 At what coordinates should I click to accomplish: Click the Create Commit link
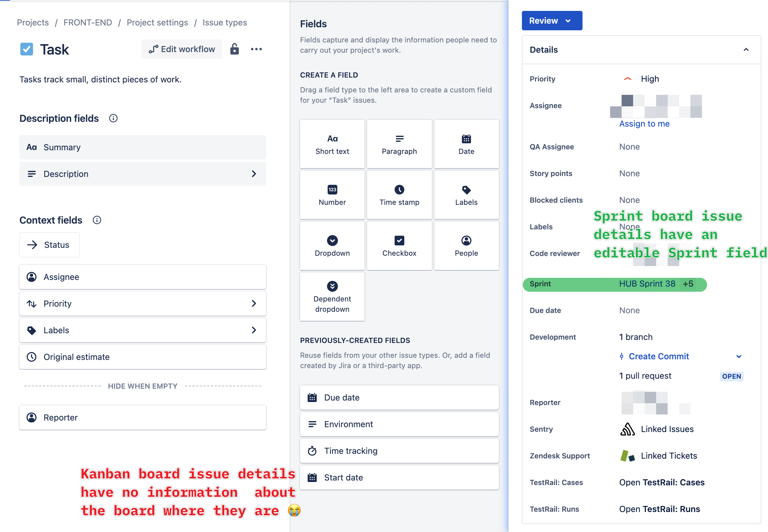659,356
